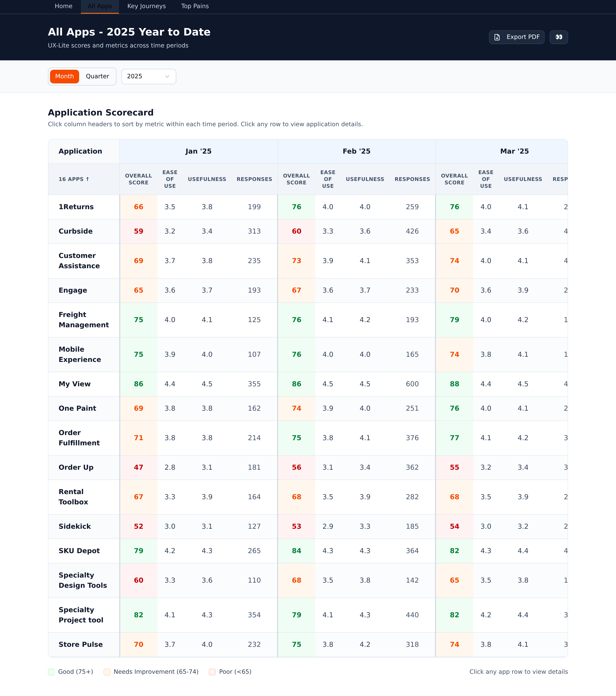Open the Top Pains tab

[195, 6]
